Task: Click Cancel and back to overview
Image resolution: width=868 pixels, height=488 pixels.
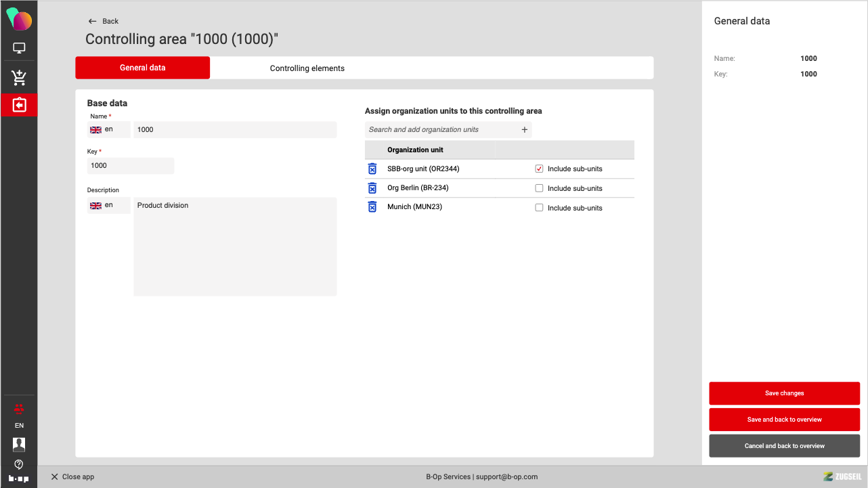Action: 784,446
